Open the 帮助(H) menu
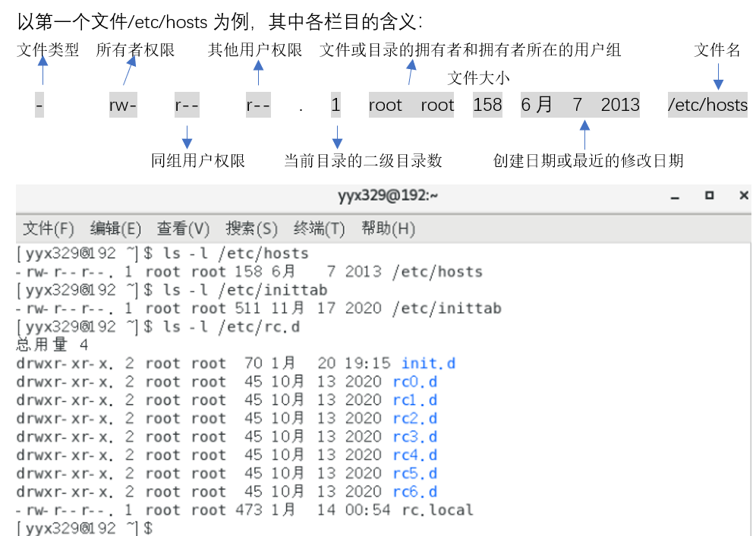The image size is (756, 536). click(x=388, y=229)
